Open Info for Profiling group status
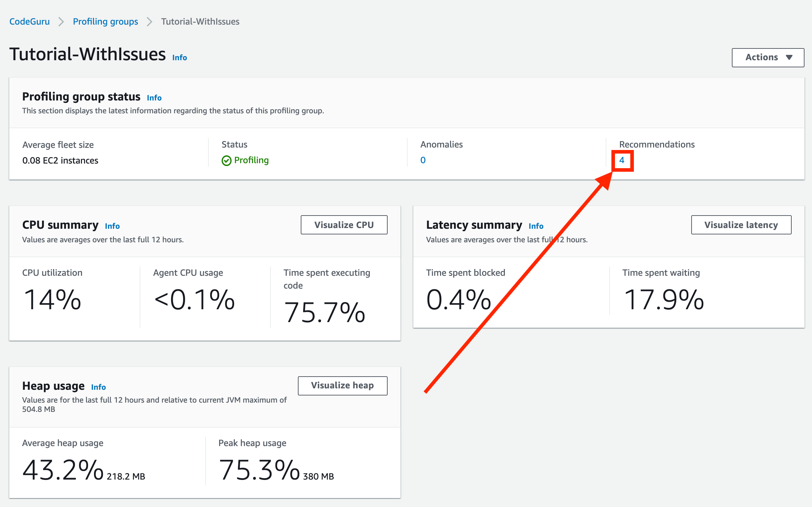 pos(154,98)
